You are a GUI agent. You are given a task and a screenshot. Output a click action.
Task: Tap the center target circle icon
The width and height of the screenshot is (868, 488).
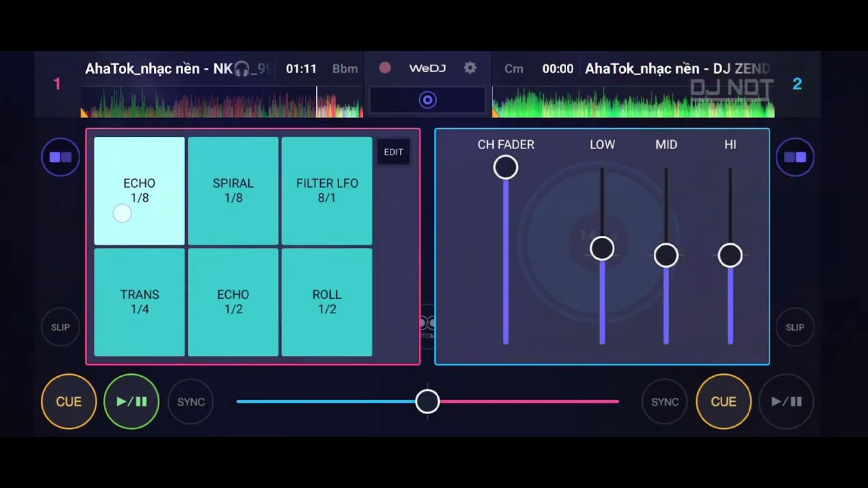(427, 100)
